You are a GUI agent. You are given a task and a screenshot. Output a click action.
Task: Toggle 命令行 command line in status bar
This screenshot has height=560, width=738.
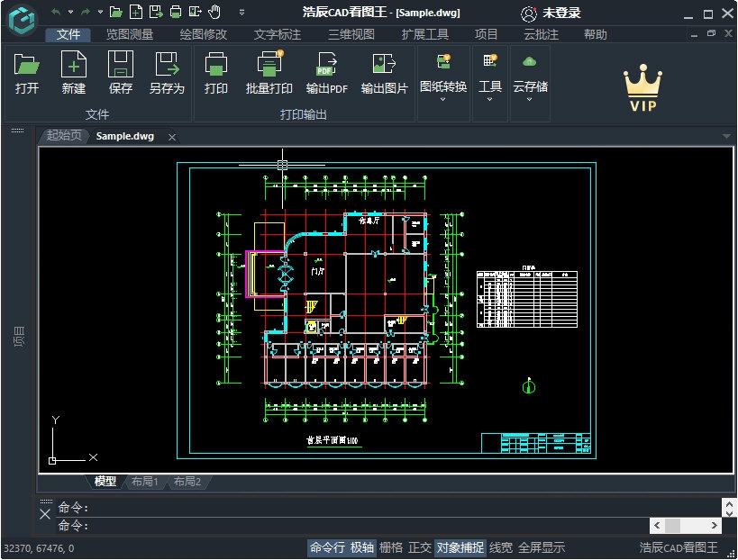[327, 547]
